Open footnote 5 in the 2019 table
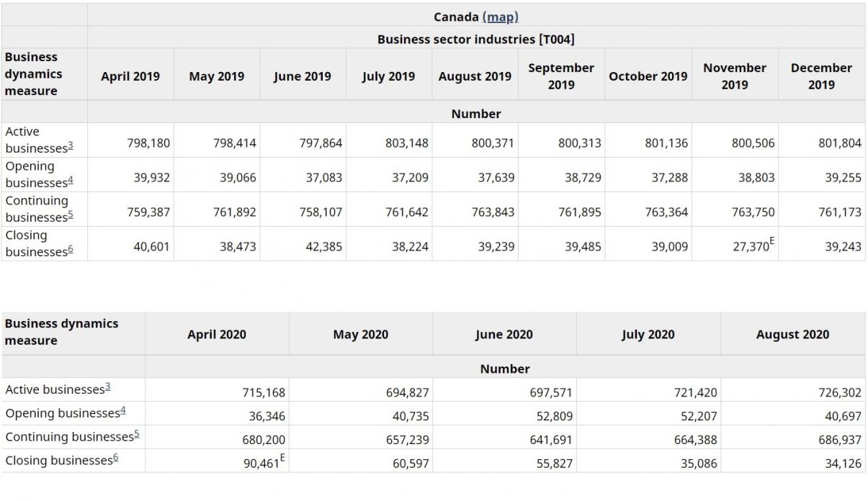Viewport: 868px width, 501px height. [70, 216]
